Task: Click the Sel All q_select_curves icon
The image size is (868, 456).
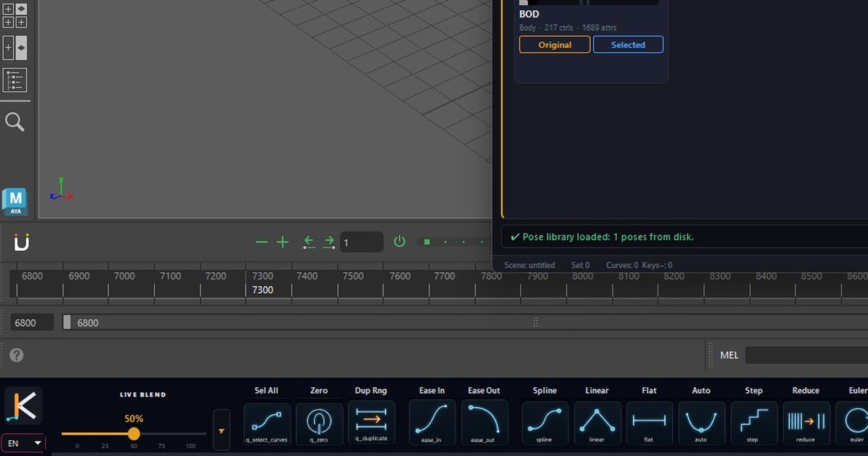Action: point(267,423)
